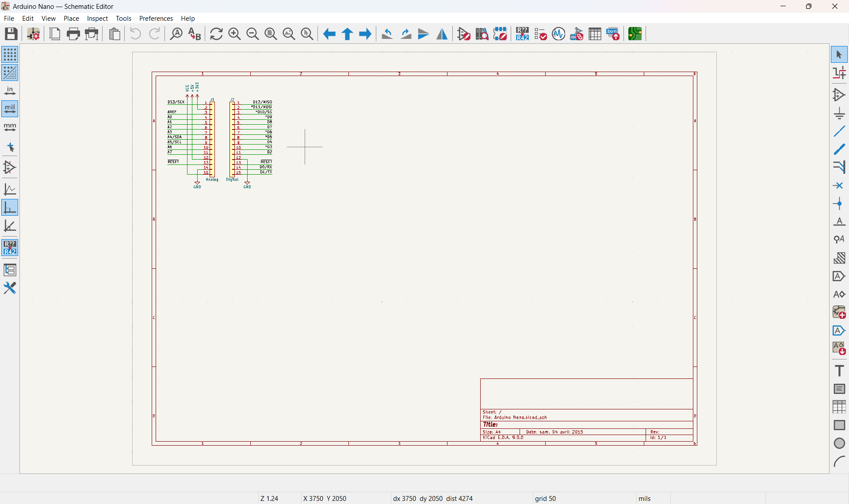Click the Plot icon
Image resolution: width=849 pixels, height=504 pixels.
pyautogui.click(x=92, y=34)
